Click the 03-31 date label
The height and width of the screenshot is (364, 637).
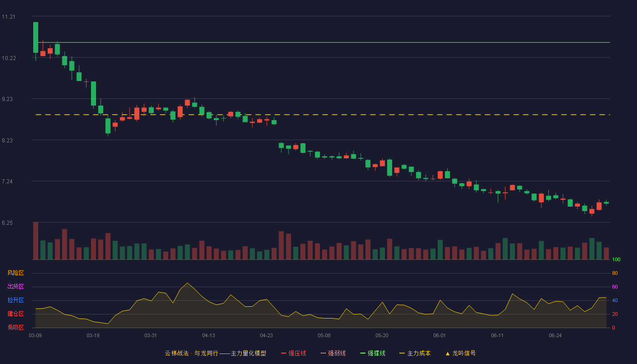click(x=151, y=335)
